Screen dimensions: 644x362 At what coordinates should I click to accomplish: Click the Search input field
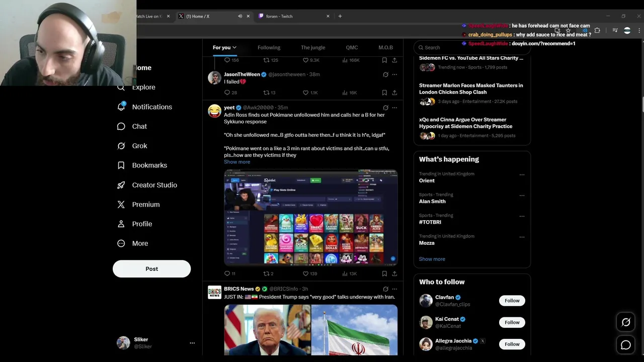click(x=472, y=47)
